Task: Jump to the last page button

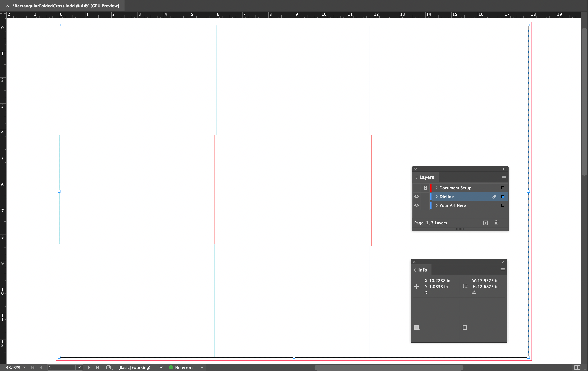Action: click(x=97, y=367)
